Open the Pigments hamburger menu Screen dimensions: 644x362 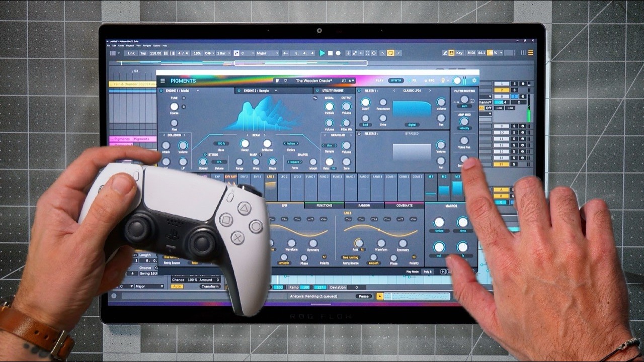pyautogui.click(x=163, y=81)
